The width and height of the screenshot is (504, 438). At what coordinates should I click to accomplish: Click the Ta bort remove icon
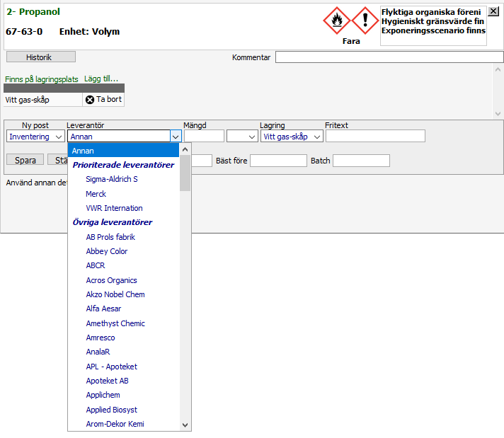pyautogui.click(x=90, y=100)
